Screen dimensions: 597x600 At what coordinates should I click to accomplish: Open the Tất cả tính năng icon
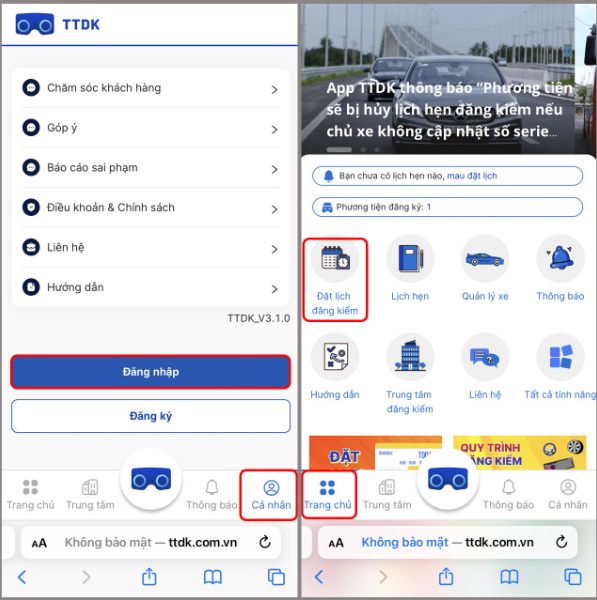tap(561, 357)
